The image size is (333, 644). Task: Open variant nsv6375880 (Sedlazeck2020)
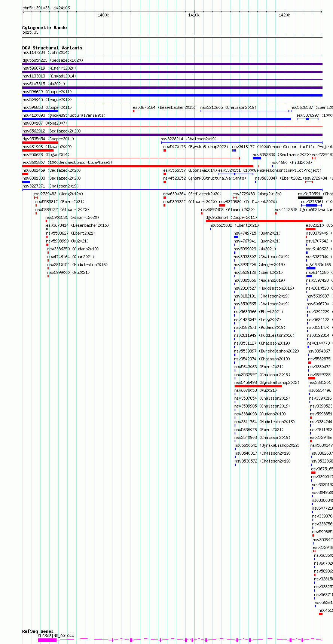click(248, 202)
